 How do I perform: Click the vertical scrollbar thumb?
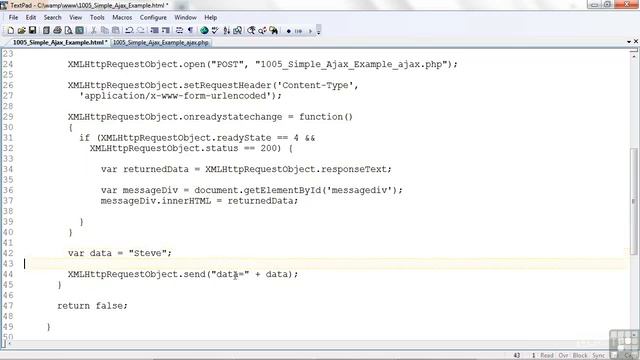pos(634,202)
